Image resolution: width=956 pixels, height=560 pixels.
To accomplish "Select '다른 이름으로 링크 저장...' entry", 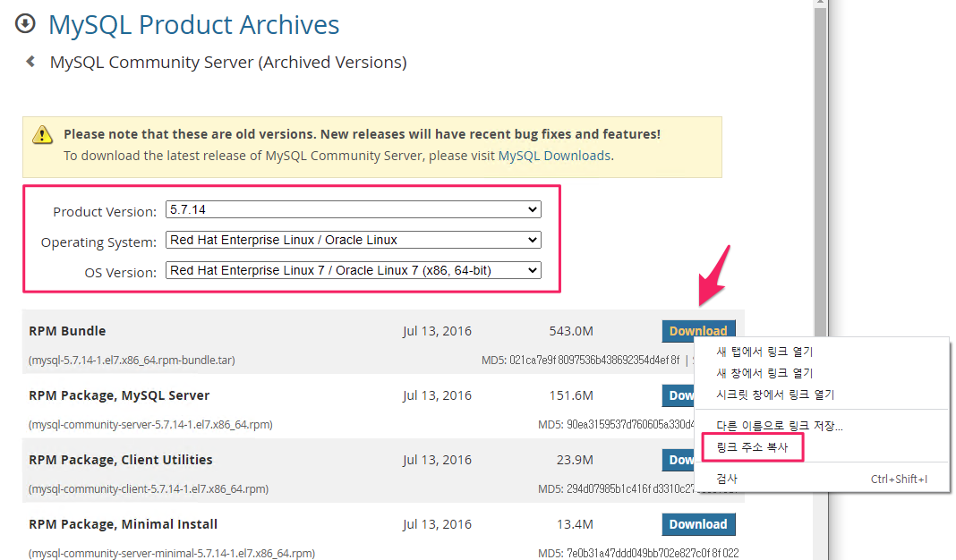I will [x=779, y=426].
